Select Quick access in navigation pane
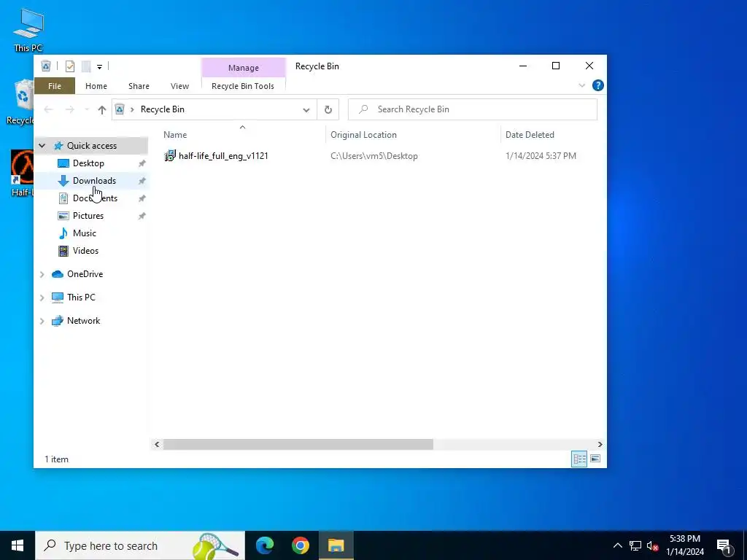The width and height of the screenshot is (747, 560). (x=91, y=146)
